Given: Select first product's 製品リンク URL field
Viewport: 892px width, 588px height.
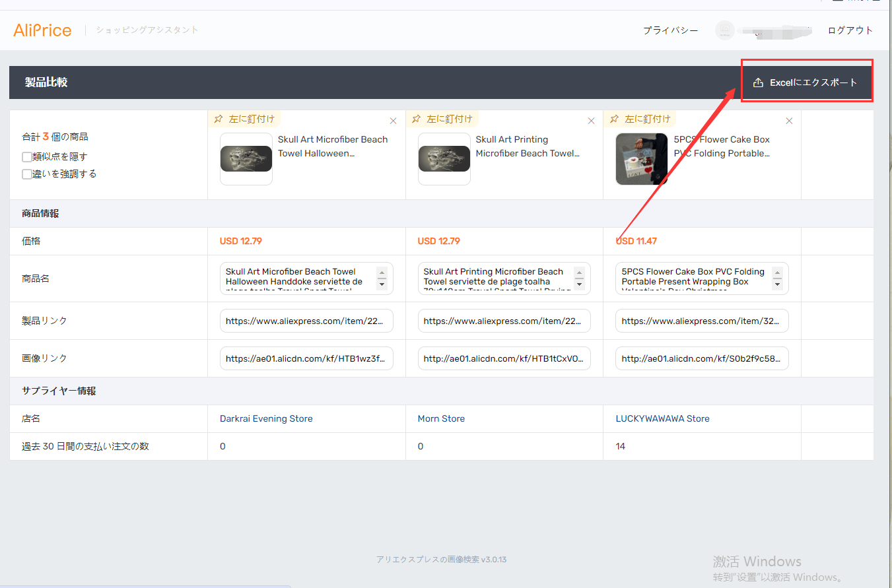Looking at the screenshot, I should pos(306,321).
